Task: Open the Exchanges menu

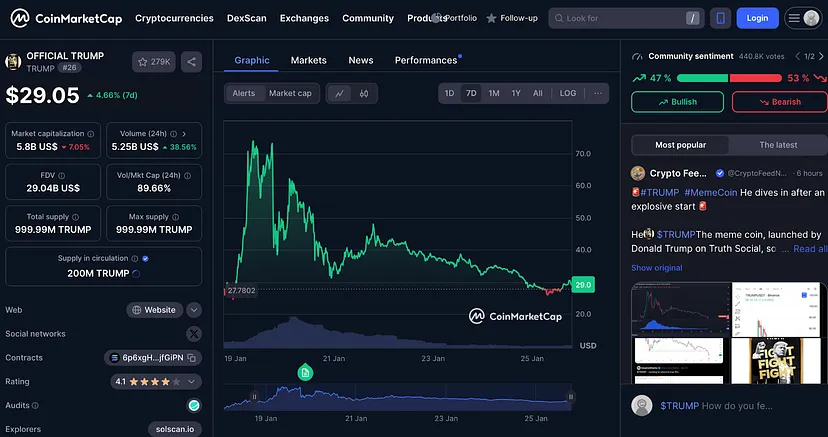Action: [304, 18]
